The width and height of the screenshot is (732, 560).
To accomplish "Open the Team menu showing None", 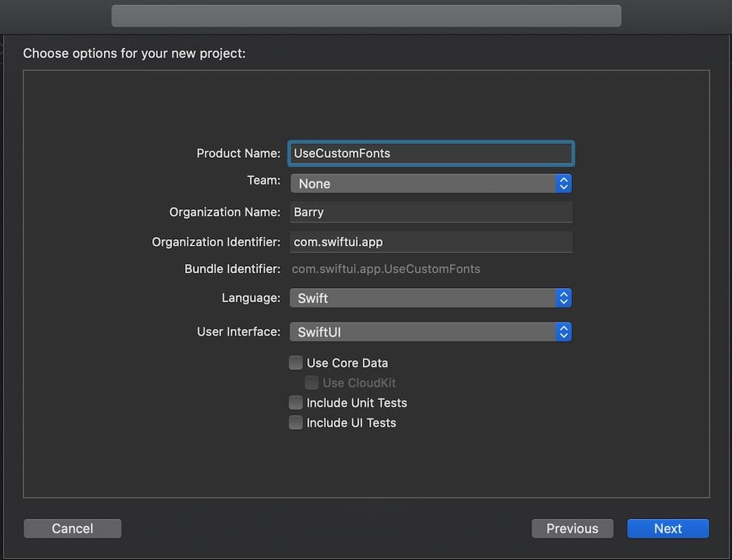I will [423, 184].
